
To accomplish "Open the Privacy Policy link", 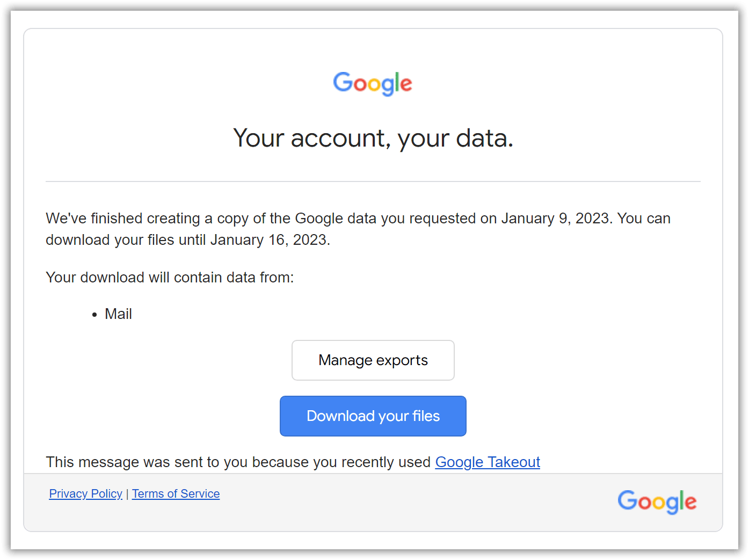I will [x=86, y=493].
